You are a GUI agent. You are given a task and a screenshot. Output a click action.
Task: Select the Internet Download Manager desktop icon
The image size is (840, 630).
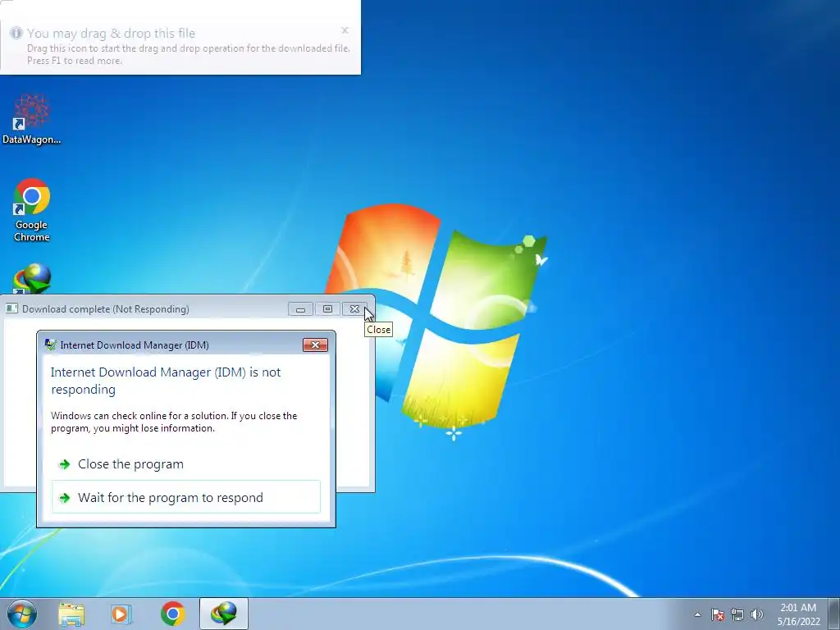(32, 278)
